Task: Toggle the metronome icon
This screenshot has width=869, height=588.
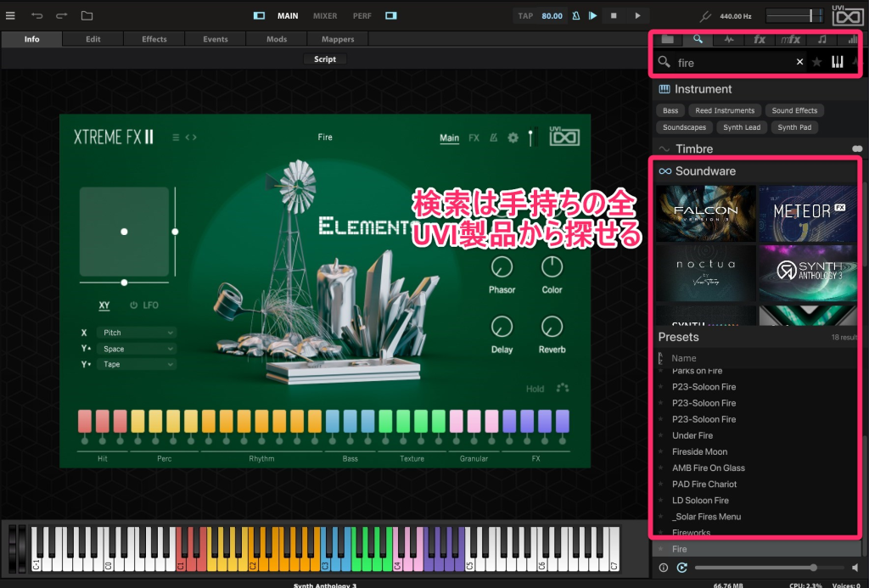Action: [576, 15]
